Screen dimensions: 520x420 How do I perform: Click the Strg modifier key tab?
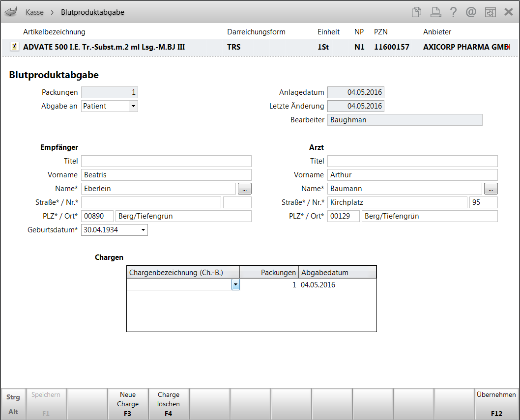(x=13, y=397)
